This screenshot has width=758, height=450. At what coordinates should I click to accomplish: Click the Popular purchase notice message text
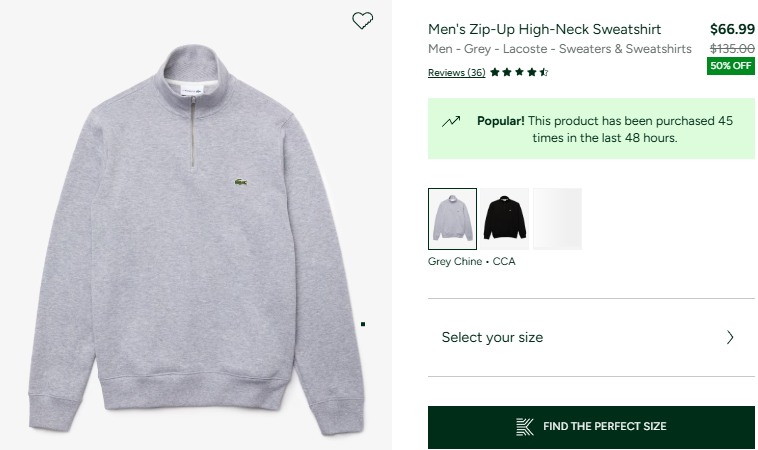point(605,129)
